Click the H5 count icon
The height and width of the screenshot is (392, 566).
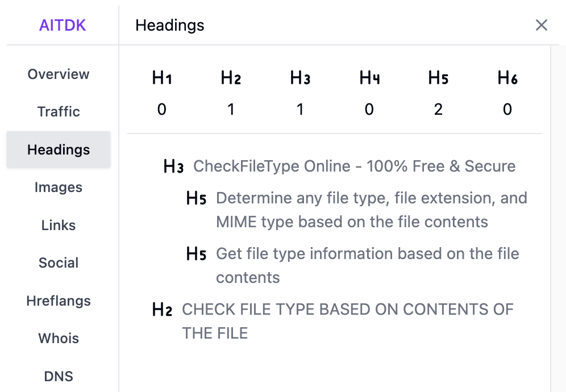point(438,78)
